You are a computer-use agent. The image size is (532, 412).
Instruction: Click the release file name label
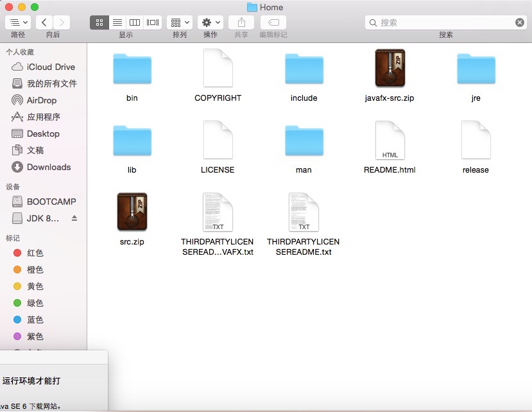coord(476,169)
